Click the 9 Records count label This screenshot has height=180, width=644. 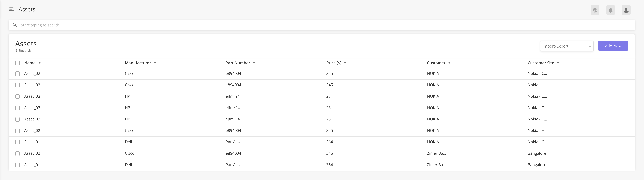click(x=23, y=51)
